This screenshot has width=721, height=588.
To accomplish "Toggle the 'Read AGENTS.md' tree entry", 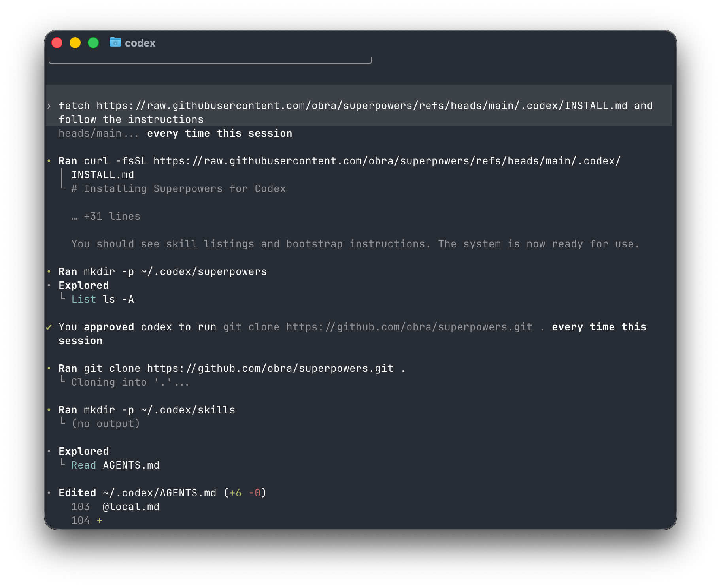I will [x=115, y=465].
